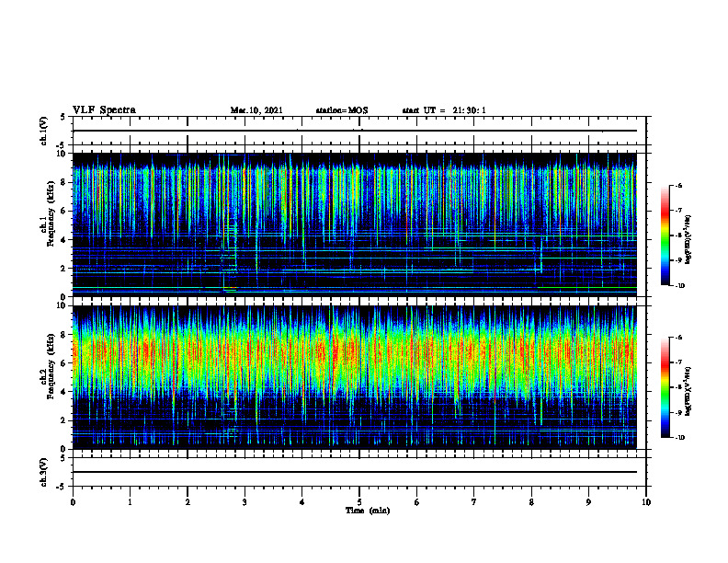Click the "-10" label on ch.2 color scale

click(x=679, y=438)
